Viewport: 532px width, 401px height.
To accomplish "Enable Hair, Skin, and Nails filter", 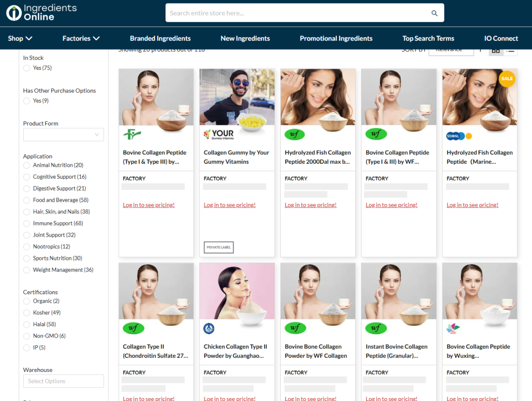I will [27, 212].
